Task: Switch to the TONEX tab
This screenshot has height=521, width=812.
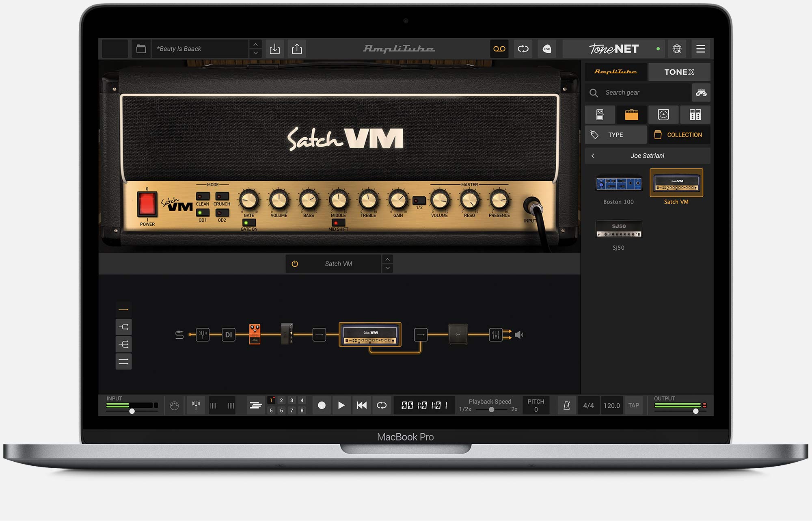Action: pos(679,72)
